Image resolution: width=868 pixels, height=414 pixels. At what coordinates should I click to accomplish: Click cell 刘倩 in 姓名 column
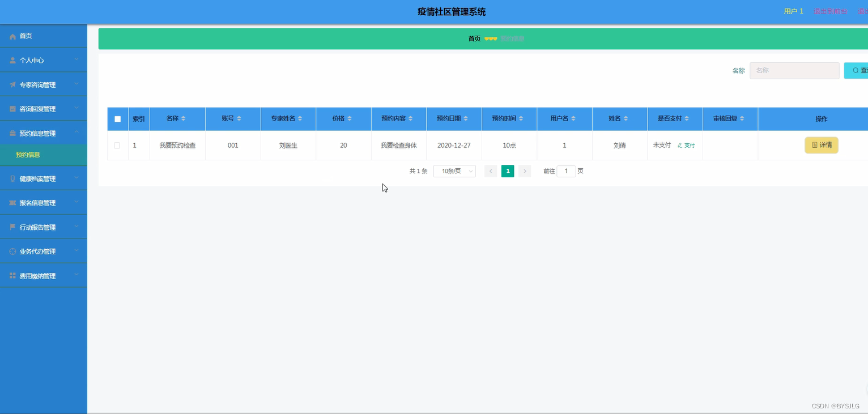(x=620, y=146)
